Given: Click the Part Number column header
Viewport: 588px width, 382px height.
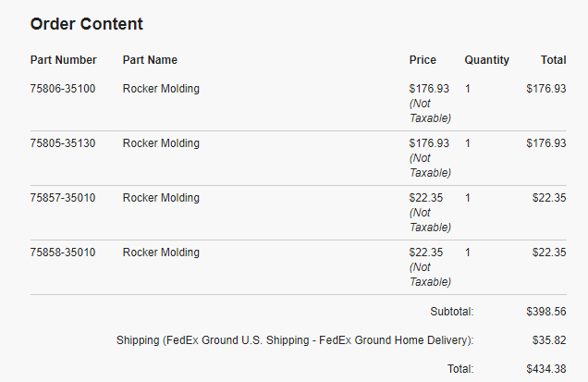Looking at the screenshot, I should pos(64,60).
